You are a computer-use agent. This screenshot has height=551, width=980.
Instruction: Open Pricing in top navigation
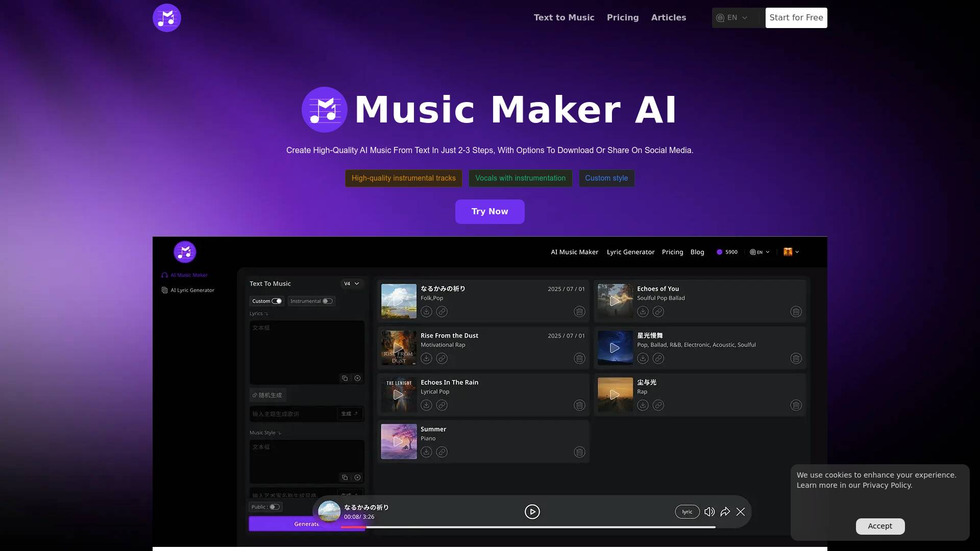click(623, 17)
